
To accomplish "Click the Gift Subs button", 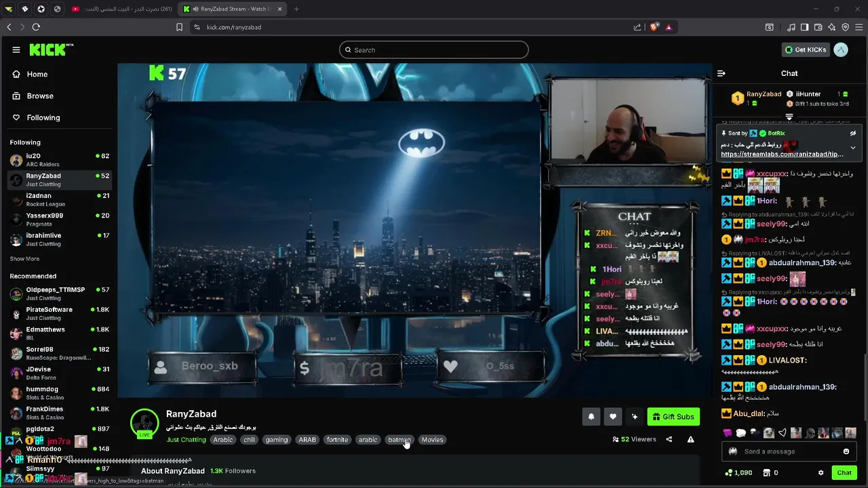I will click(673, 417).
